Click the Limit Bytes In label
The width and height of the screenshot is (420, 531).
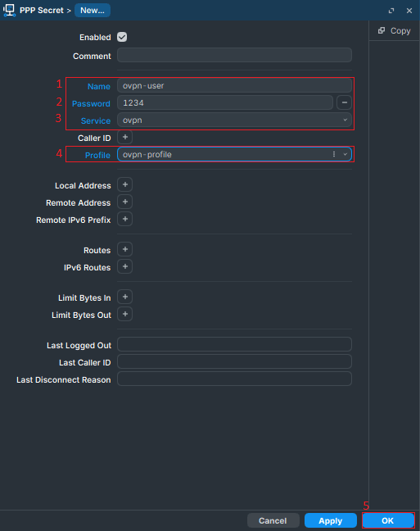click(84, 298)
